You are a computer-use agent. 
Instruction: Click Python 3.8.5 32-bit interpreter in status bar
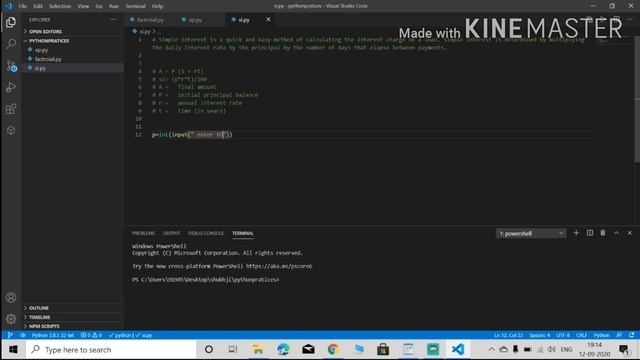click(x=53, y=335)
